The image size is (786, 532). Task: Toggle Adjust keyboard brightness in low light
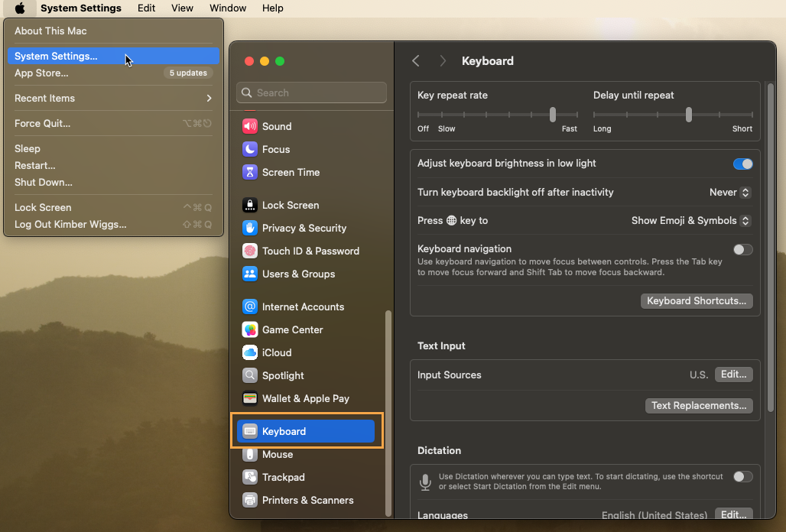pos(742,164)
